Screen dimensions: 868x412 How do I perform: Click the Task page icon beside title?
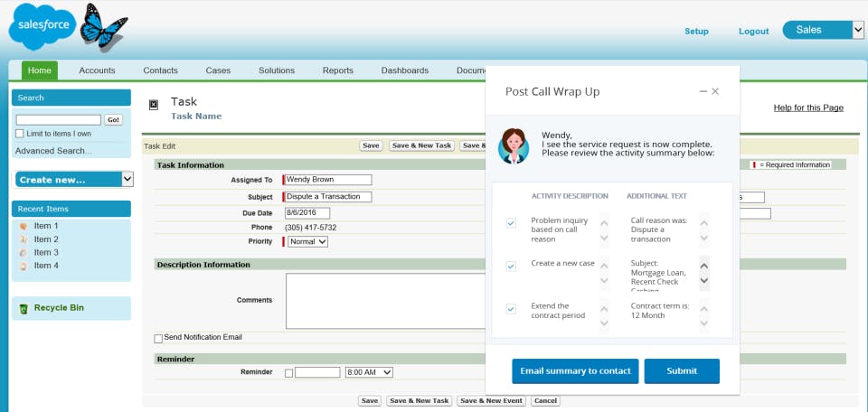point(154,105)
